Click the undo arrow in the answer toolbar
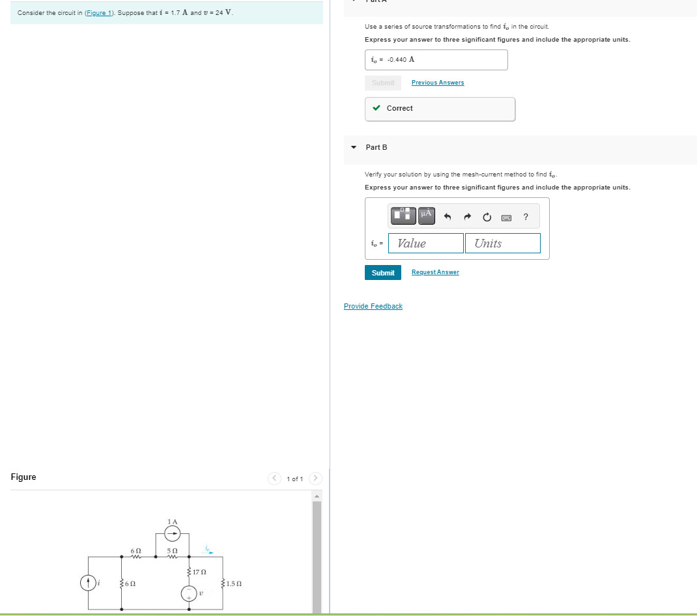697x616 pixels. click(448, 216)
